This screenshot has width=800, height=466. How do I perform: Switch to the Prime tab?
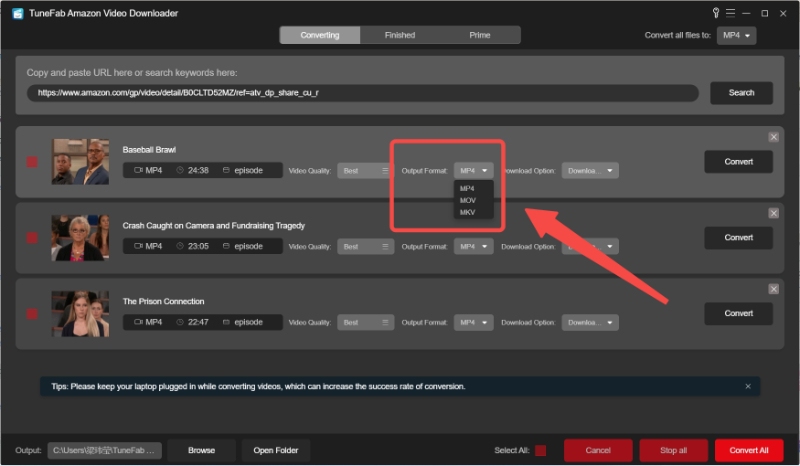[x=480, y=35]
